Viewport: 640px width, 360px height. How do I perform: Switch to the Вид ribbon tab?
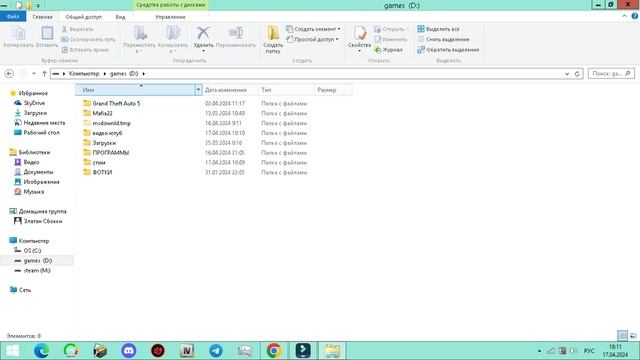tap(120, 17)
